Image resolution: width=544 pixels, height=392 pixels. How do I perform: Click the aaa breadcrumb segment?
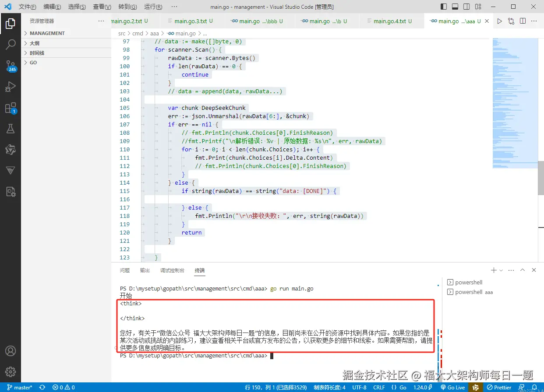155,33
